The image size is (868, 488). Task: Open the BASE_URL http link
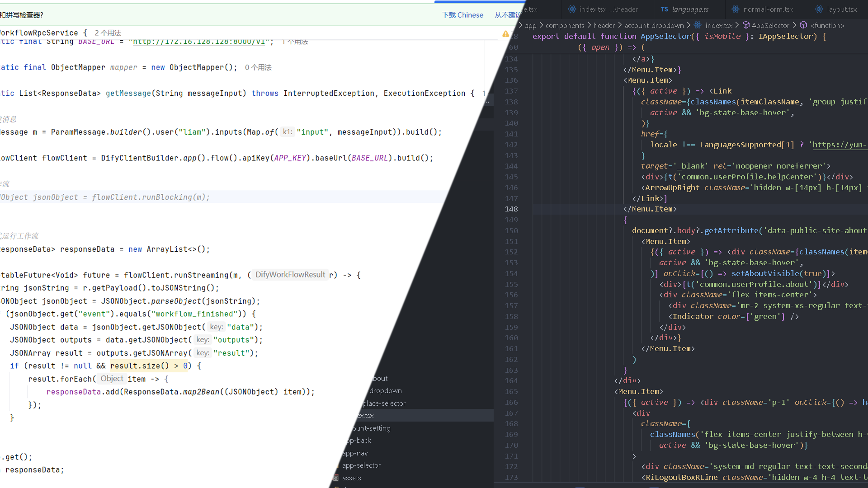(199, 42)
